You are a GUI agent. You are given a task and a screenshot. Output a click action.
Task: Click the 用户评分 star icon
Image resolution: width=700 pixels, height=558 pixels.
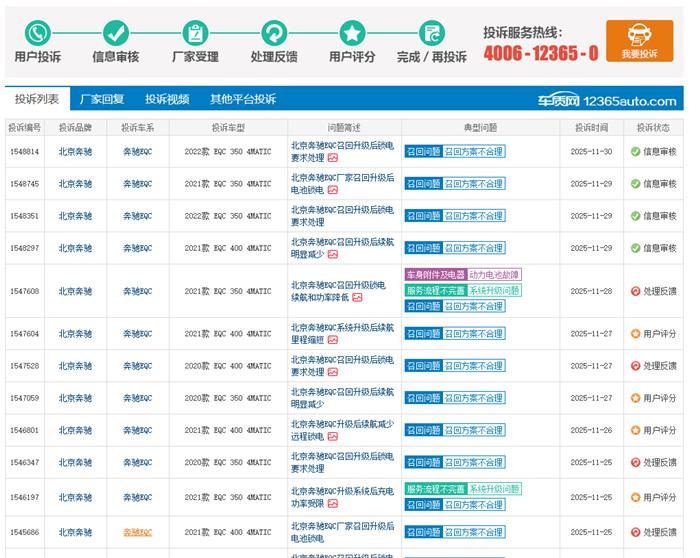(351, 33)
